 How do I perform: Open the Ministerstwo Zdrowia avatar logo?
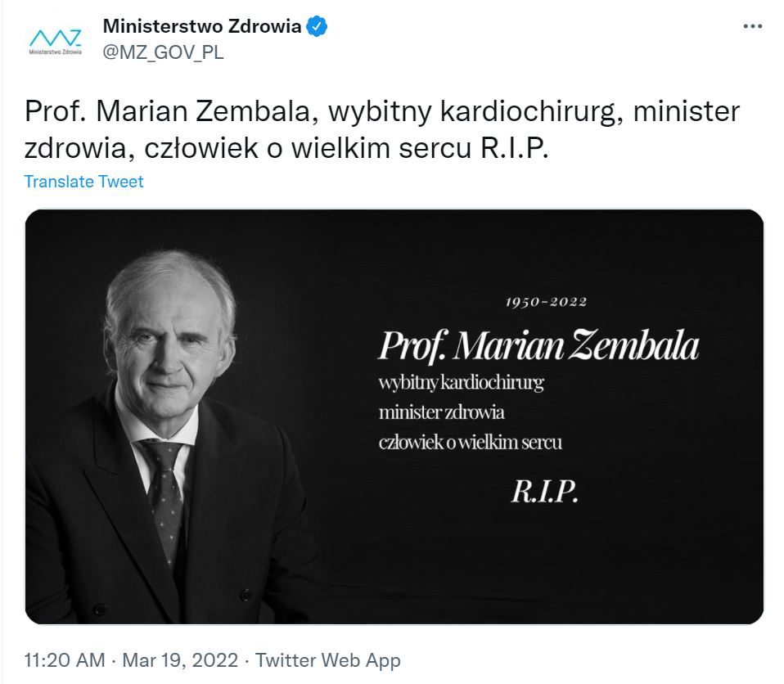click(x=55, y=42)
